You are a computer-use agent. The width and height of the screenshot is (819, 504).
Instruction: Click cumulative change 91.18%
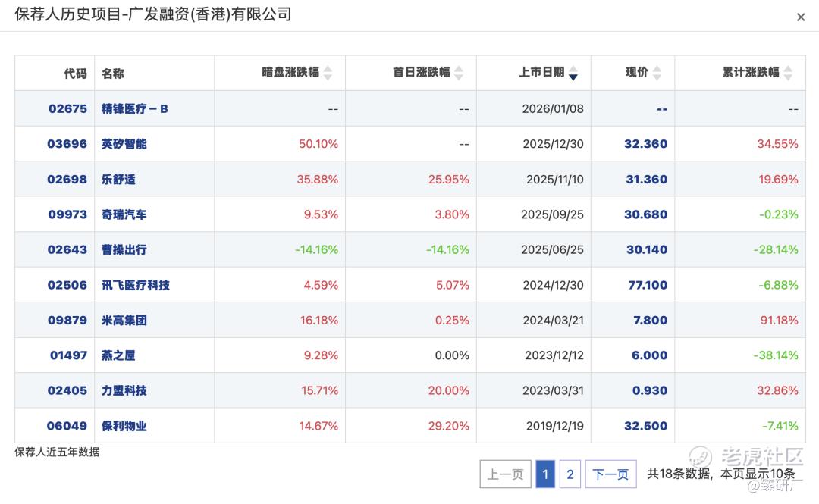point(780,320)
